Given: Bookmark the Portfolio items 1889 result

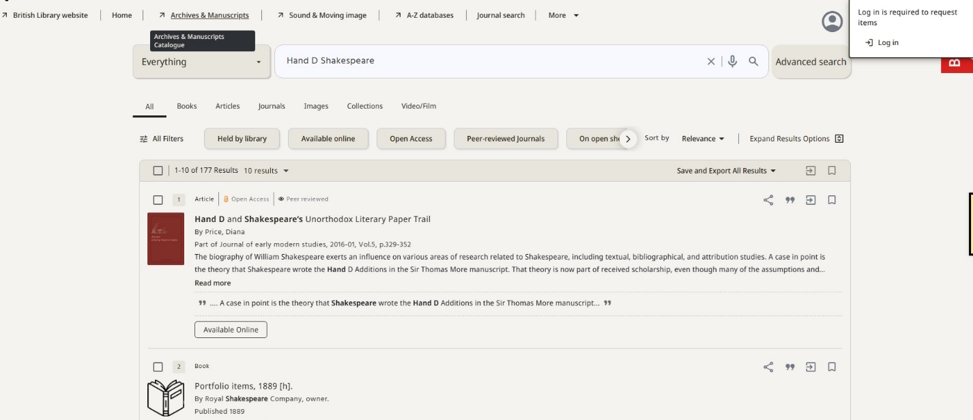Looking at the screenshot, I should click(832, 367).
